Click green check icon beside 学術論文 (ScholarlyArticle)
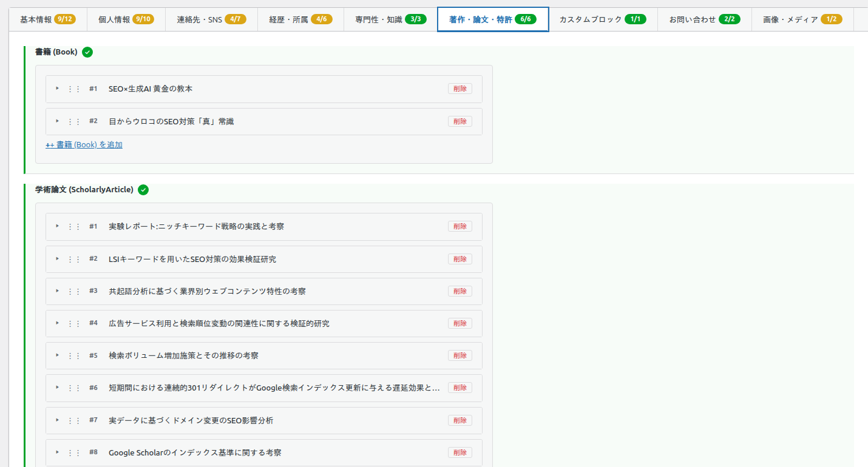Screen dimensions: 868x467 [x=143, y=190]
